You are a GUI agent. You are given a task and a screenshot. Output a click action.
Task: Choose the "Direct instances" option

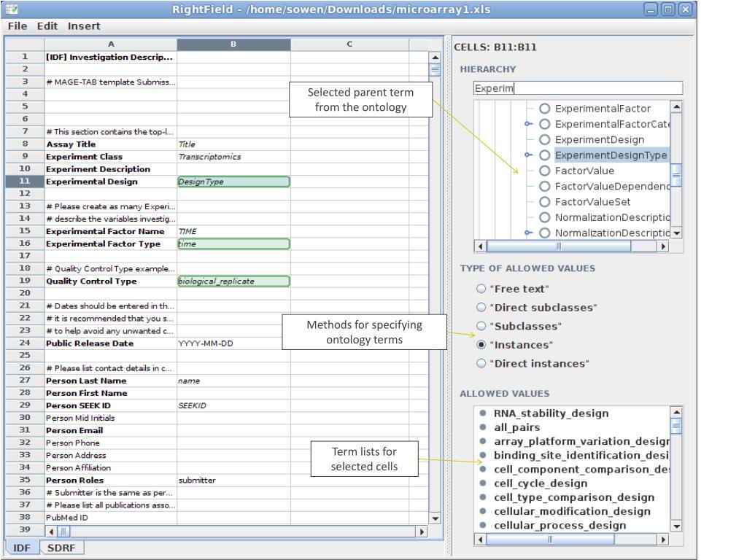[x=481, y=363]
